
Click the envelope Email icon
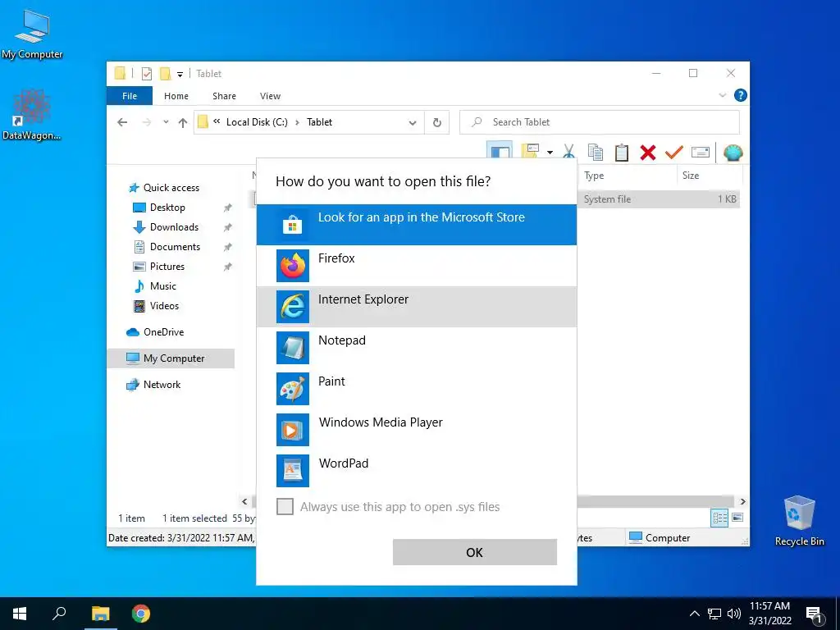point(701,152)
